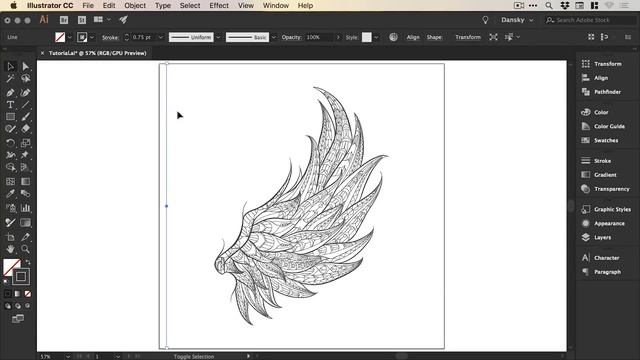Select the Lasso tool
Screen dimensions: 640x360
pos(25,78)
